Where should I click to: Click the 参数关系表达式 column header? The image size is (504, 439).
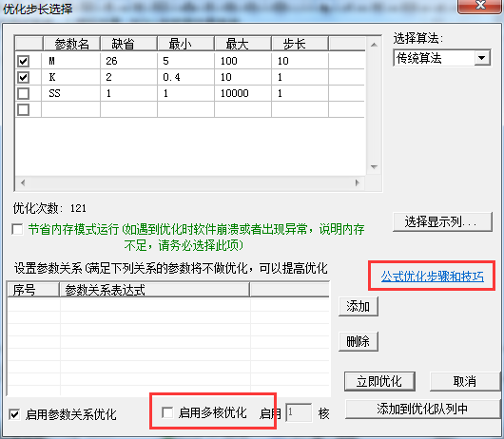click(x=155, y=290)
